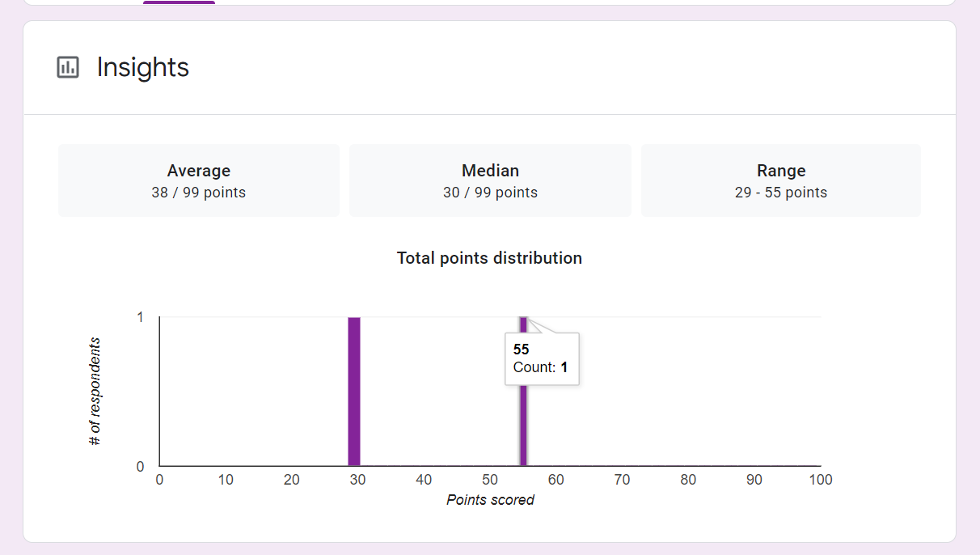This screenshot has height=555, width=980.
Task: Click the 40 label on horizontal axis
Action: 424,480
